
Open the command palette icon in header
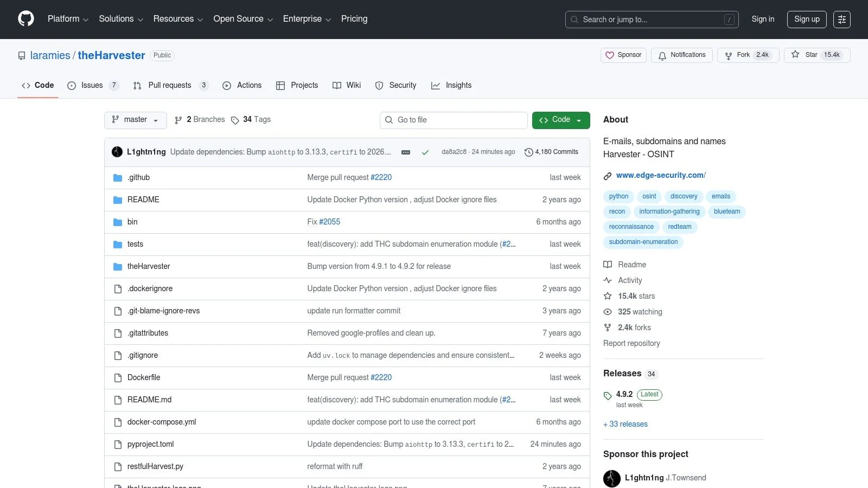point(842,20)
